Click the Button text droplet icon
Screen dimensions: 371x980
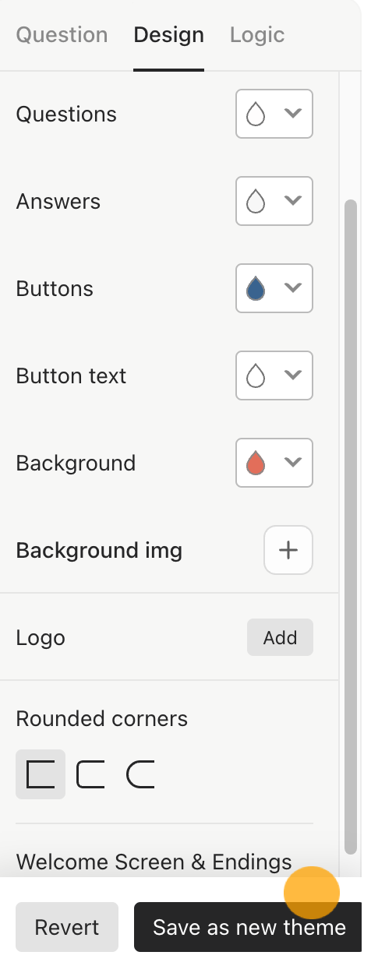[x=256, y=376]
